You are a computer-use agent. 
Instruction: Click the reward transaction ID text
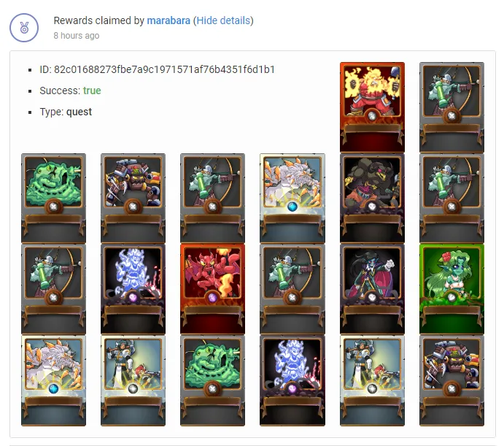click(157, 69)
